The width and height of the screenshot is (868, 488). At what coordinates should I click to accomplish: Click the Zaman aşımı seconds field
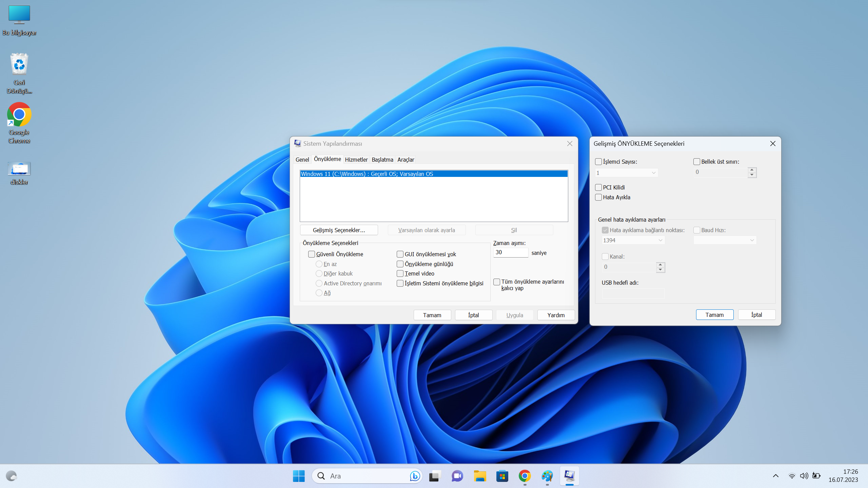510,252
